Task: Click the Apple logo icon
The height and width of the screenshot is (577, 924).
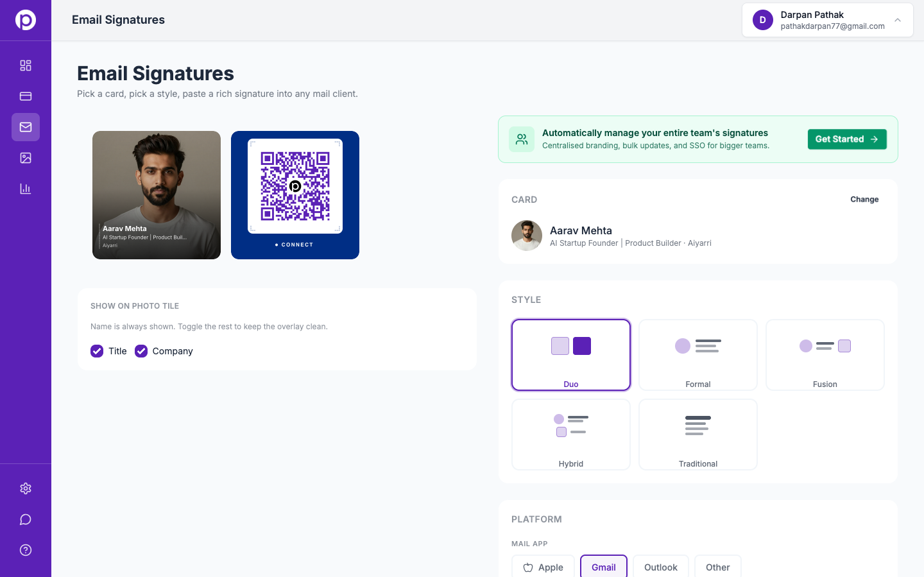Action: click(x=528, y=567)
